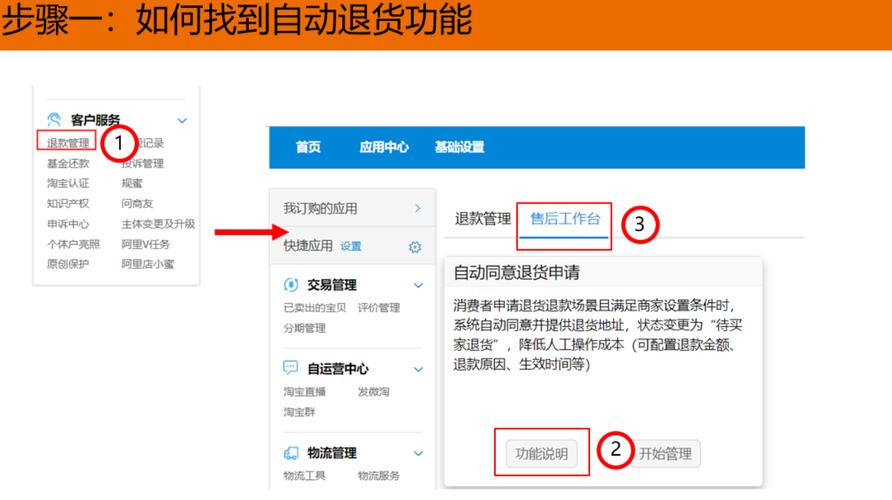
Task: Click the 物流管理 section heading
Action: [x=332, y=453]
